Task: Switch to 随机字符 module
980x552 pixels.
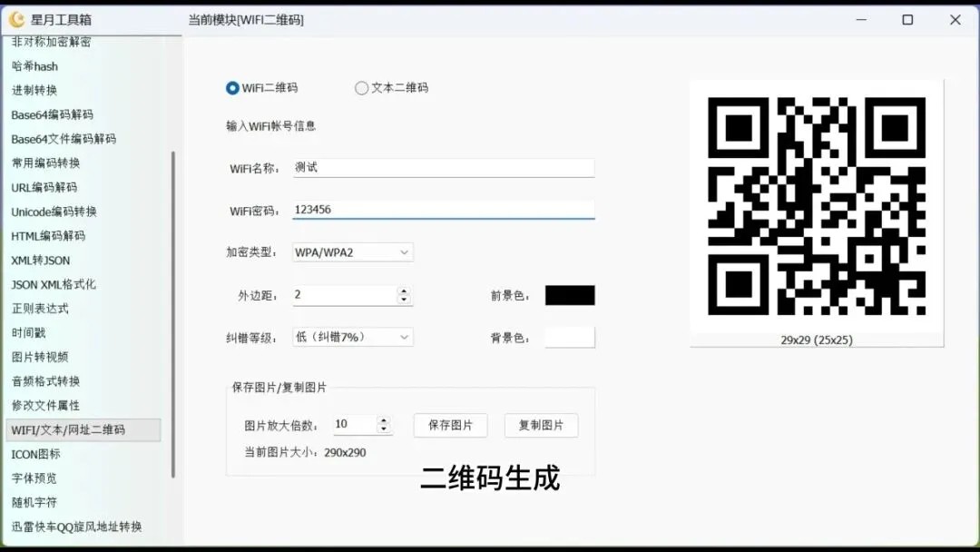Action: 34,503
